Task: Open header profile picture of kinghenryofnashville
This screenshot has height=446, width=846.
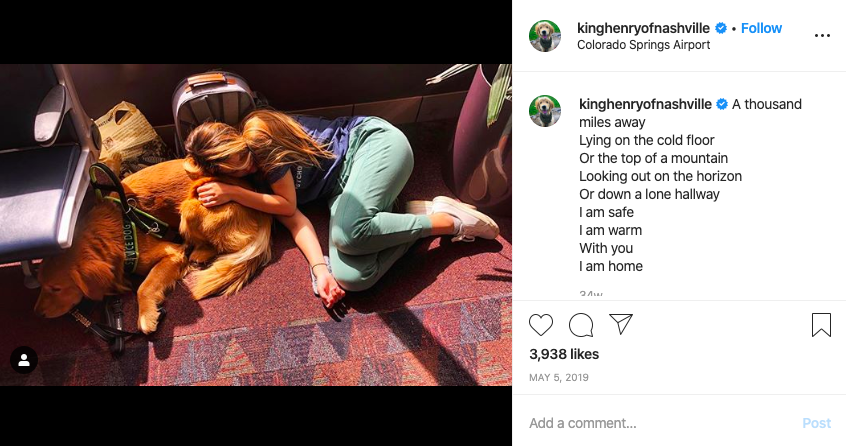Action: pyautogui.click(x=544, y=36)
